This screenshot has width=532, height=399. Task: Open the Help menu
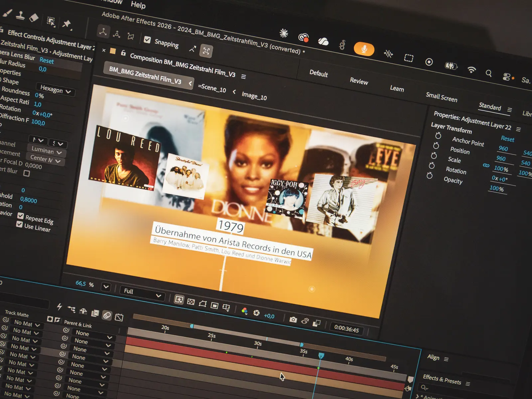138,5
